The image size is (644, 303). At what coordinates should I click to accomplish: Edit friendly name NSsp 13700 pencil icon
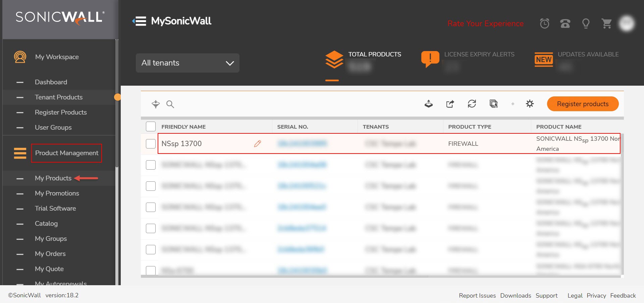[257, 144]
